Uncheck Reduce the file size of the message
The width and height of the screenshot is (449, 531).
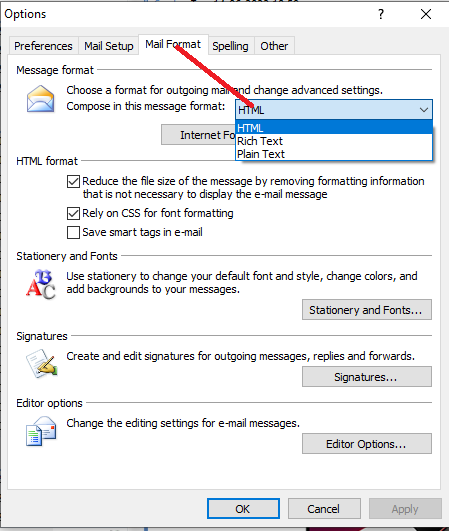pyautogui.click(x=73, y=182)
